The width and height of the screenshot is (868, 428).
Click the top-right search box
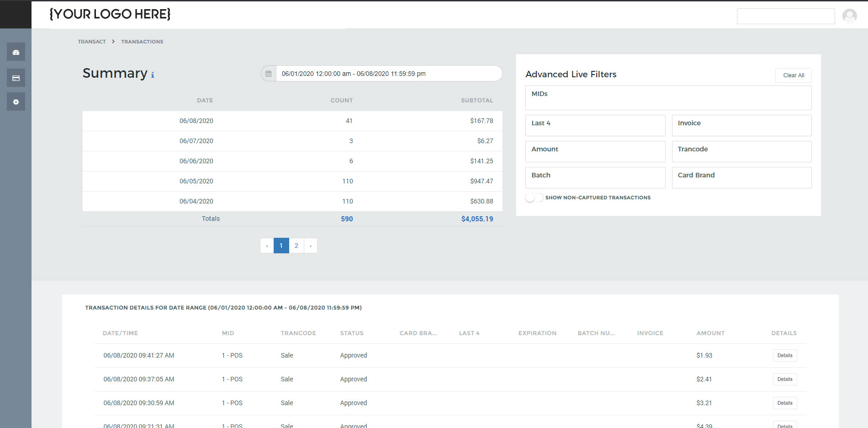[x=785, y=16]
